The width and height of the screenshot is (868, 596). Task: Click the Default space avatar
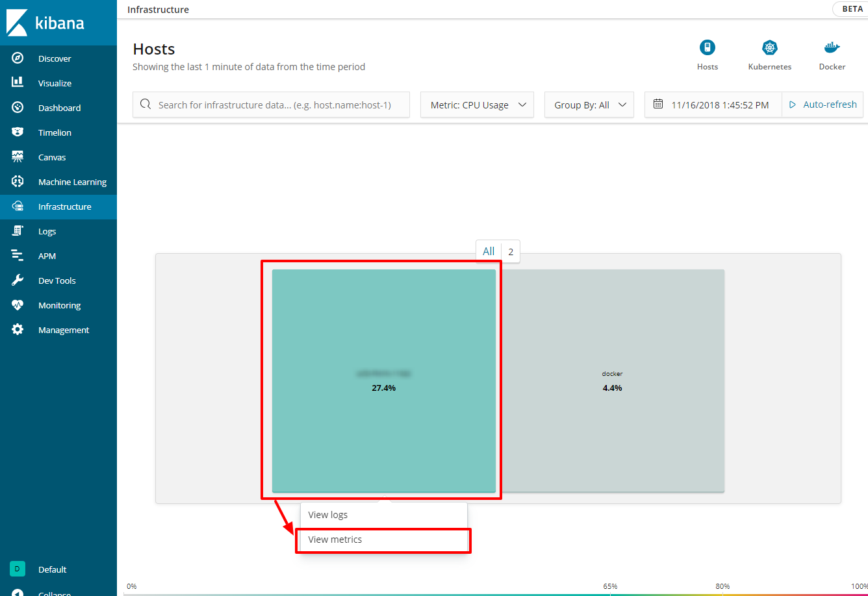point(18,569)
